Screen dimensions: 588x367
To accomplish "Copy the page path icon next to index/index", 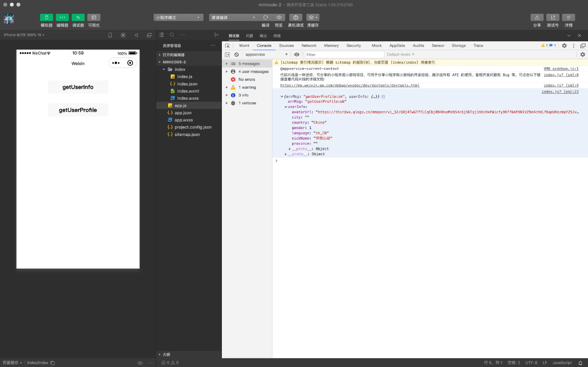I will point(52,363).
